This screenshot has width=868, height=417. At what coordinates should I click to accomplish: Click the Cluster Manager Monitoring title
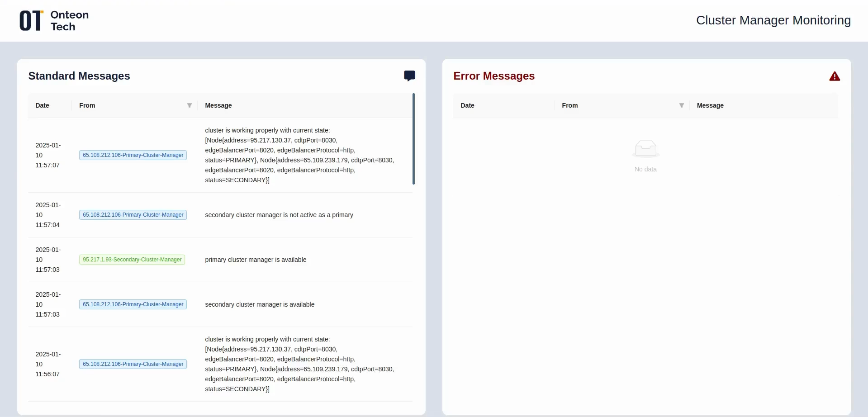773,20
